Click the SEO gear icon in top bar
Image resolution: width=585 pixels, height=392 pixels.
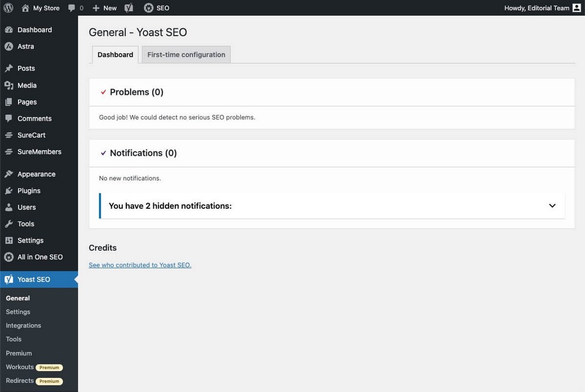pos(149,8)
